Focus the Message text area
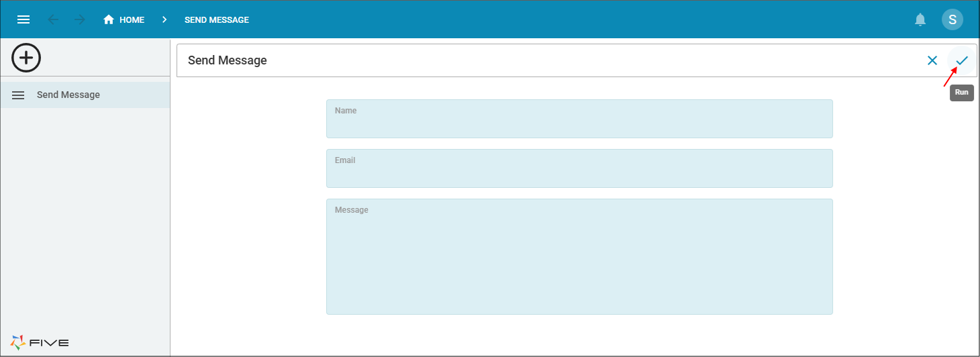Image resolution: width=980 pixels, height=357 pixels. [x=579, y=256]
